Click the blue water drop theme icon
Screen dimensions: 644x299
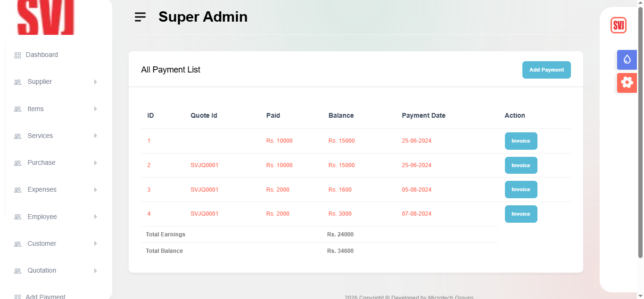click(627, 59)
